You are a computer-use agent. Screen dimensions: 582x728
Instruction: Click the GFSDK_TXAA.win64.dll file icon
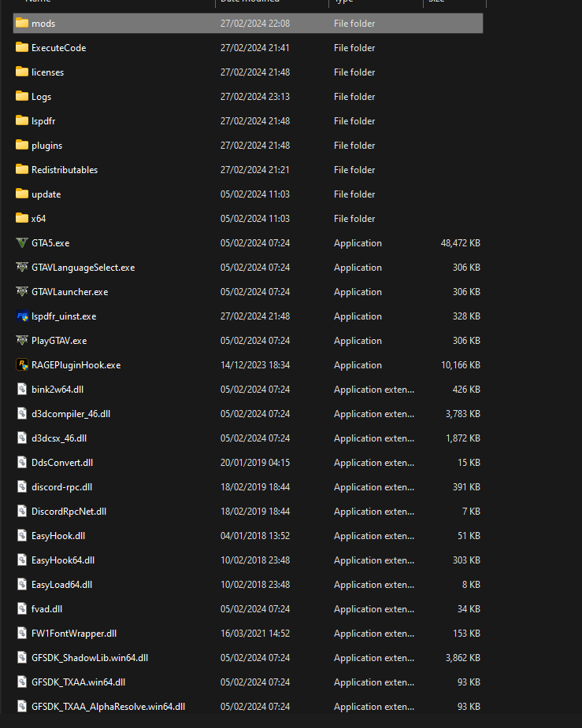coord(22,682)
